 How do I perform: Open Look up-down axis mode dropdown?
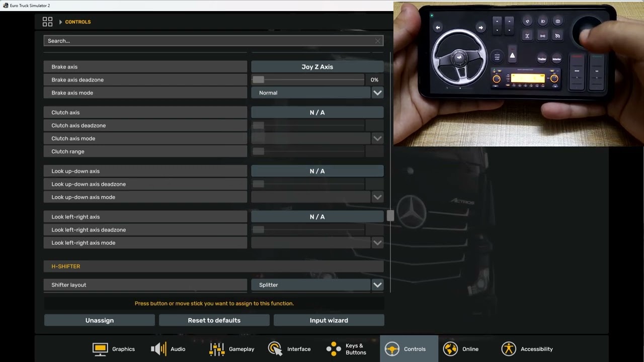coord(377,197)
